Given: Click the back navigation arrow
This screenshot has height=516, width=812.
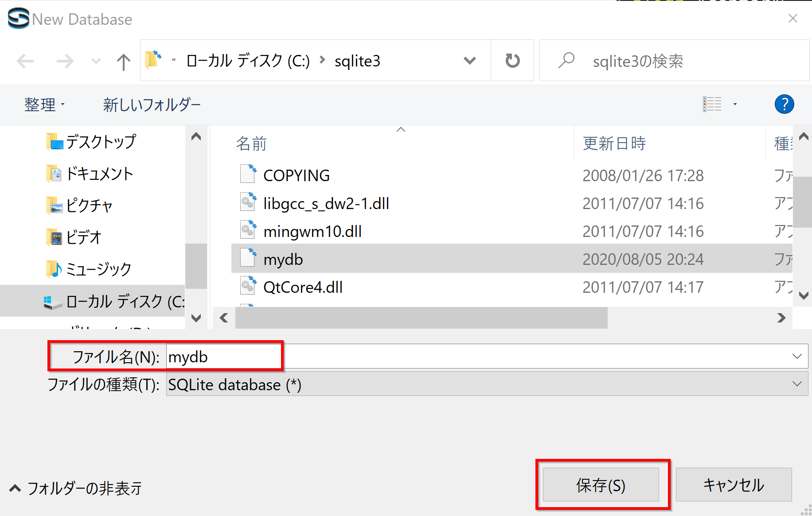Looking at the screenshot, I should click(25, 61).
